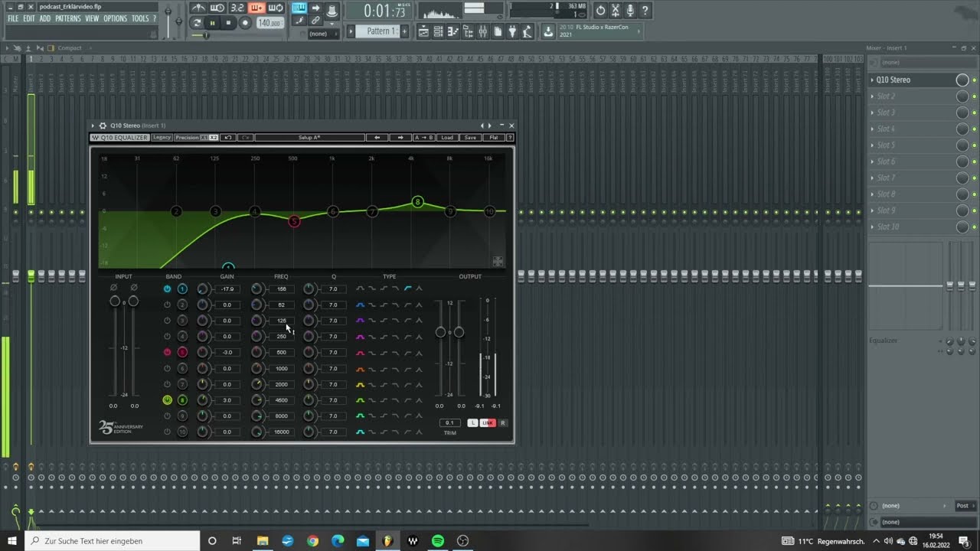
Task: Select the high-pass filter type for band 1
Action: [x=407, y=289]
